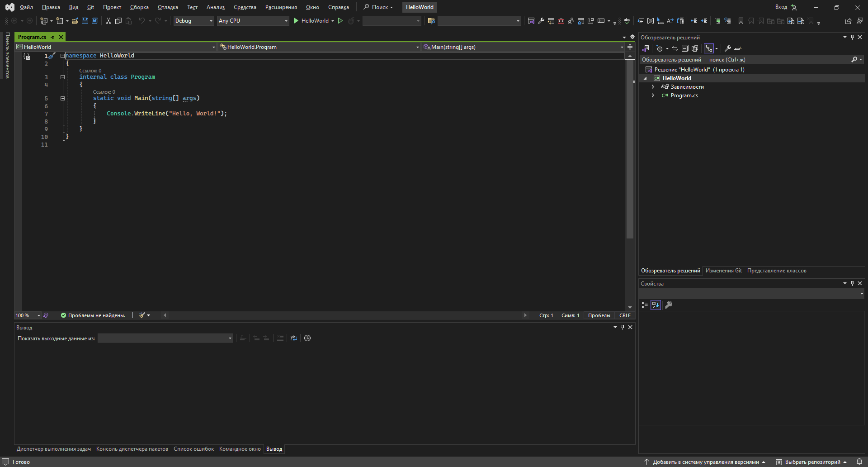This screenshot has height=467, width=868.
Task: Click the Copy toolbar icon
Action: [118, 21]
